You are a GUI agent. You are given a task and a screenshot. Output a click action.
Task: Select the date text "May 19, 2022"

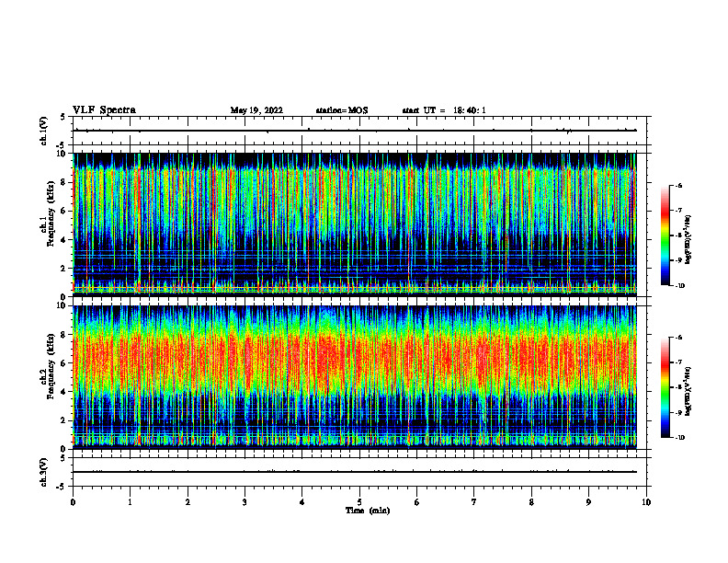click(x=256, y=110)
